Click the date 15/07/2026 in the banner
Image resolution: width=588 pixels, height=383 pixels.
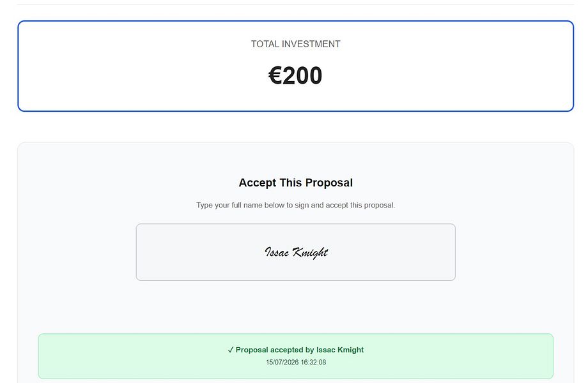coord(282,362)
